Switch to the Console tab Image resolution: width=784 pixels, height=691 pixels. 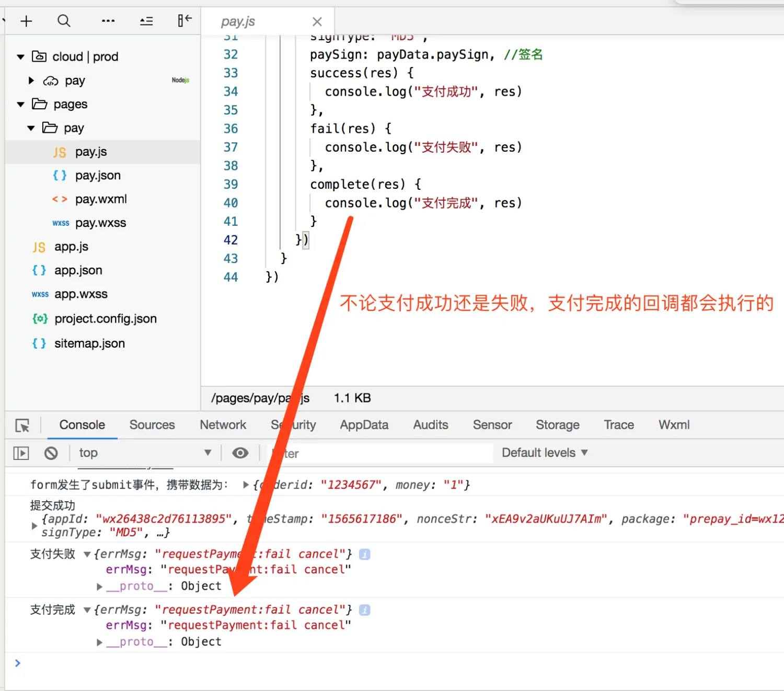(x=82, y=425)
